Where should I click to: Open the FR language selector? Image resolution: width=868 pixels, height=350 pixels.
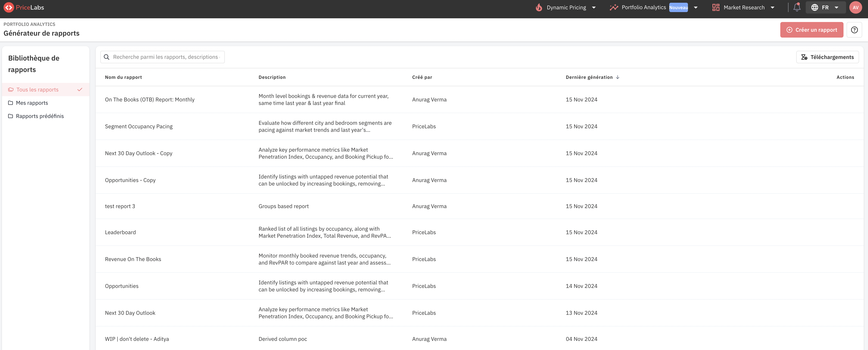coord(825,7)
